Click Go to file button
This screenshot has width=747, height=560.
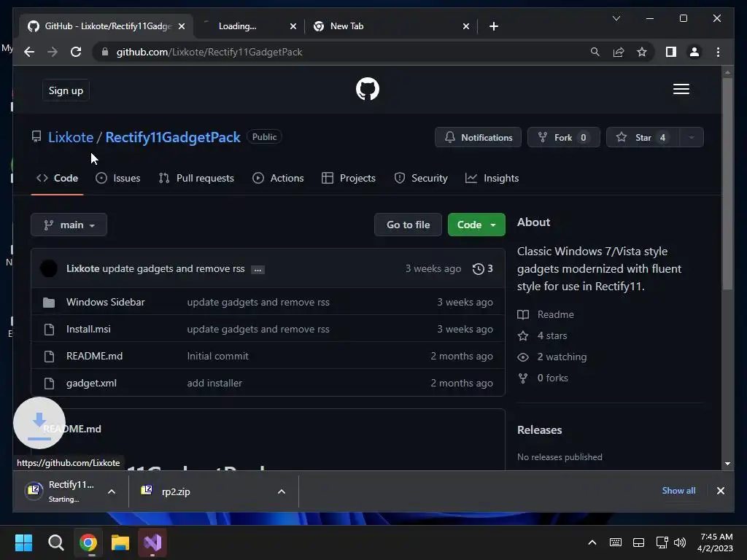click(409, 225)
